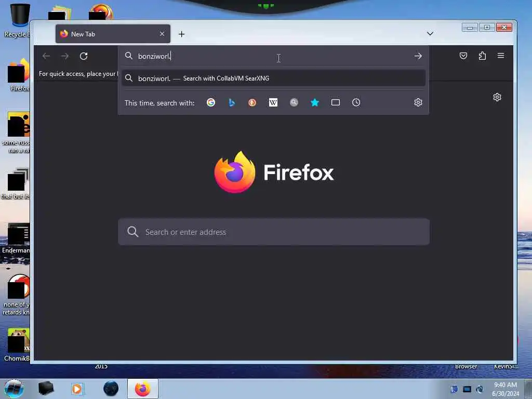Reload the current page
This screenshot has height=399, width=532.
(84, 56)
